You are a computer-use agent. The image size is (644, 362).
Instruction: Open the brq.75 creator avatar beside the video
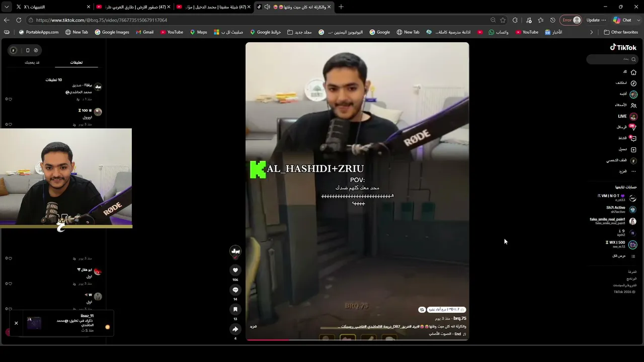pos(235,250)
